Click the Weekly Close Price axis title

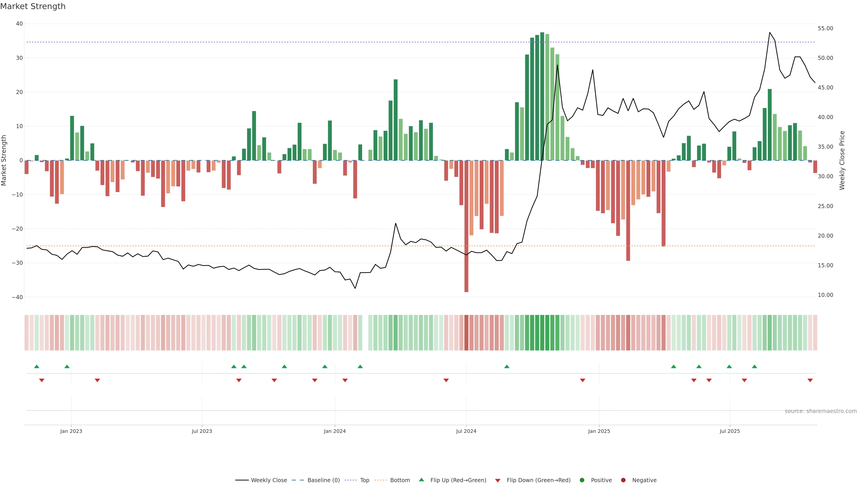coord(842,160)
